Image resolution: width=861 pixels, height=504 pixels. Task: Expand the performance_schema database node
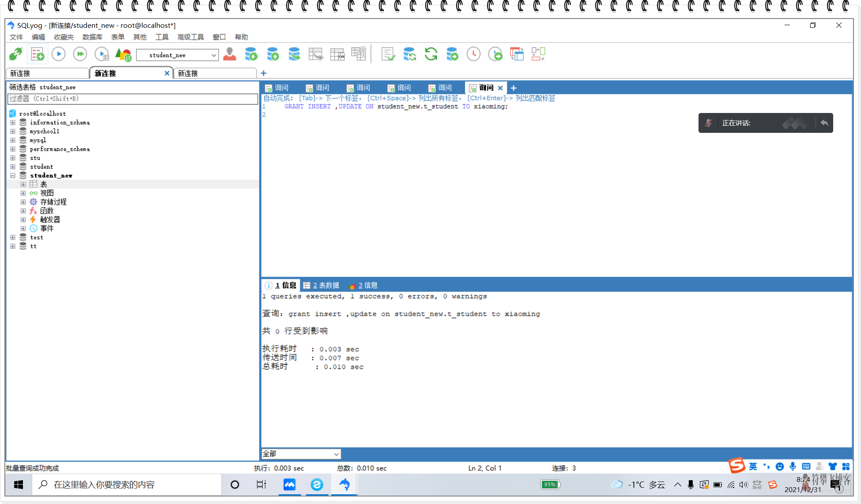pyautogui.click(x=13, y=149)
